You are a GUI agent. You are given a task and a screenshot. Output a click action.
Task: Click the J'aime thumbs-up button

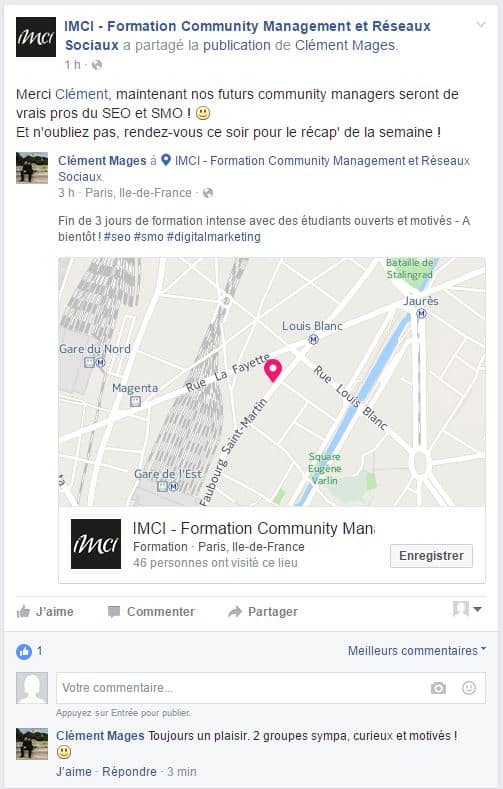[45, 611]
